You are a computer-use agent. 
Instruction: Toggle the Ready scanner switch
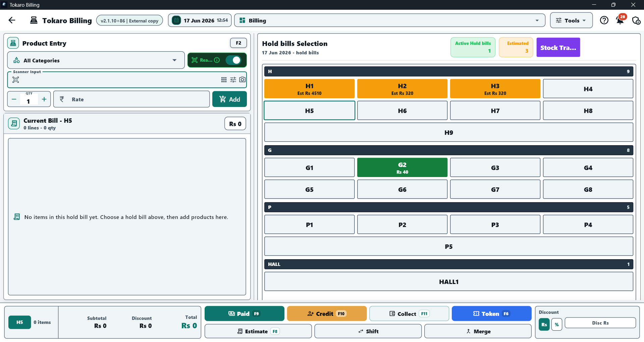tap(233, 60)
